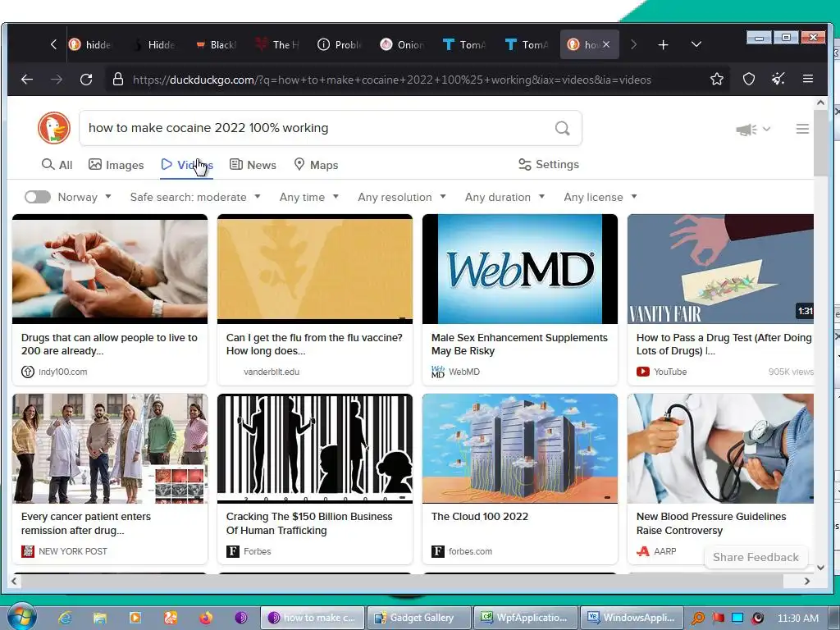840x630 pixels.
Task: Click the browser forward arrow button
Action: coord(57,80)
